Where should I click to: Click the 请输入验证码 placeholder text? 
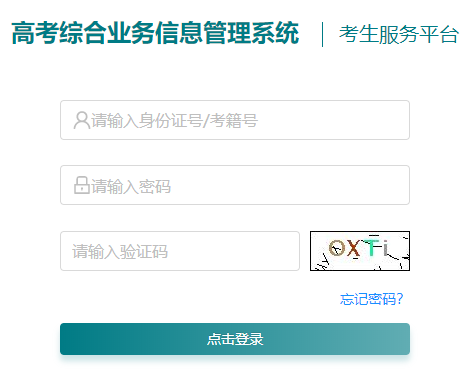click(120, 251)
